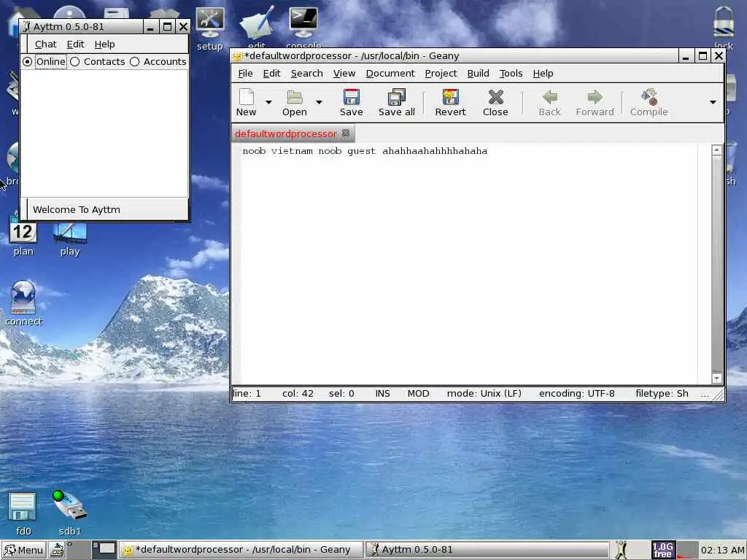Open the Chat menu in Ayttm
The image size is (747, 560).
[45, 44]
